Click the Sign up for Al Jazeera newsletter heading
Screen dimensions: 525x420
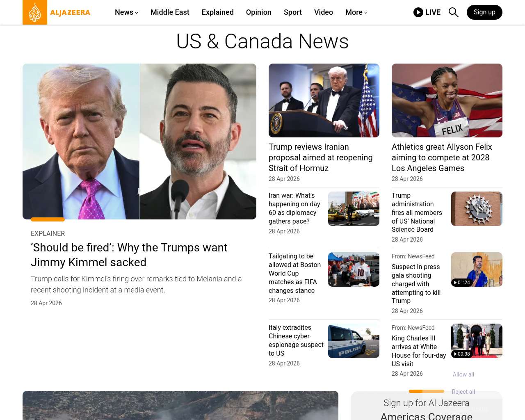427,409
